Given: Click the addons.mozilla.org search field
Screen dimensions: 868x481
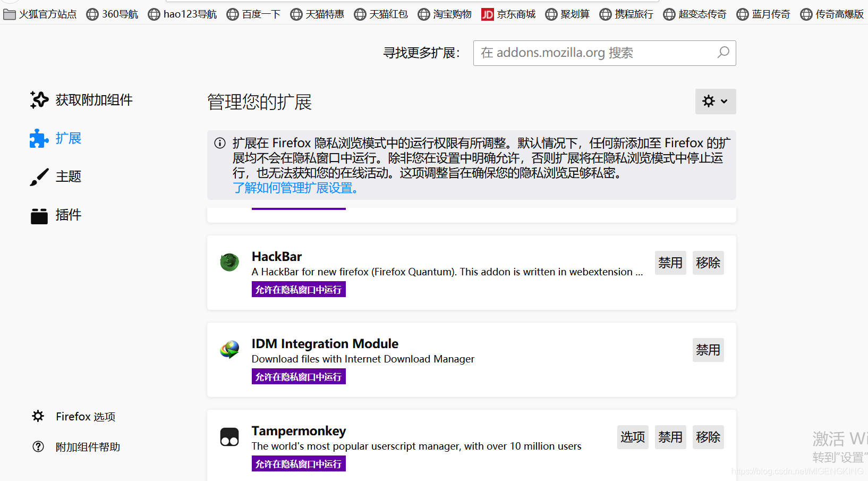Looking at the screenshot, I should coord(605,53).
